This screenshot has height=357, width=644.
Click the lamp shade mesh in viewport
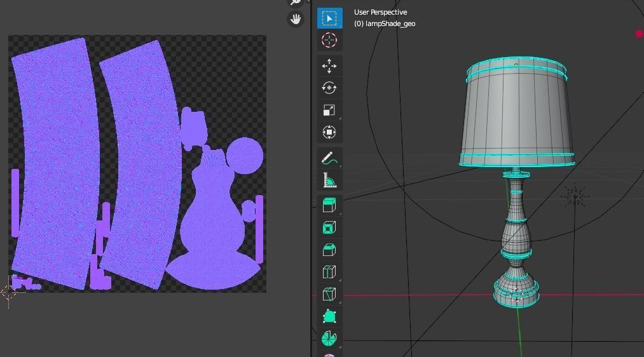tap(517, 113)
